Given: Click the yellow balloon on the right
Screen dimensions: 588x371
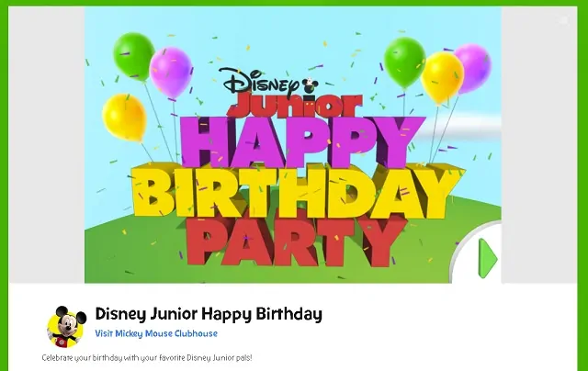Looking at the screenshot, I should point(442,78).
